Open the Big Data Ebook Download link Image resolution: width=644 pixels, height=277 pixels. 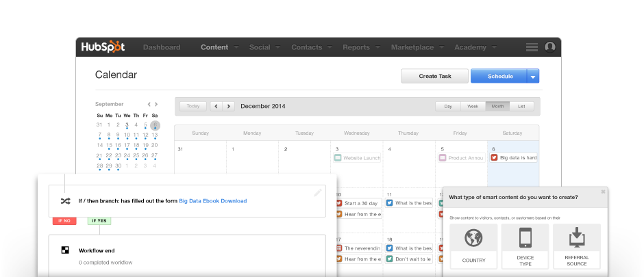click(x=212, y=201)
